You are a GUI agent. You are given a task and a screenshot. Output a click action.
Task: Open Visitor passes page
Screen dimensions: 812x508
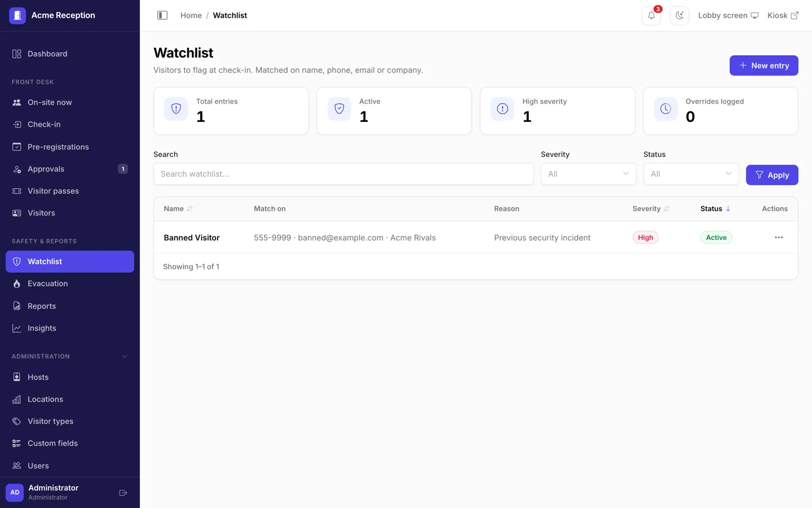pyautogui.click(x=70, y=191)
